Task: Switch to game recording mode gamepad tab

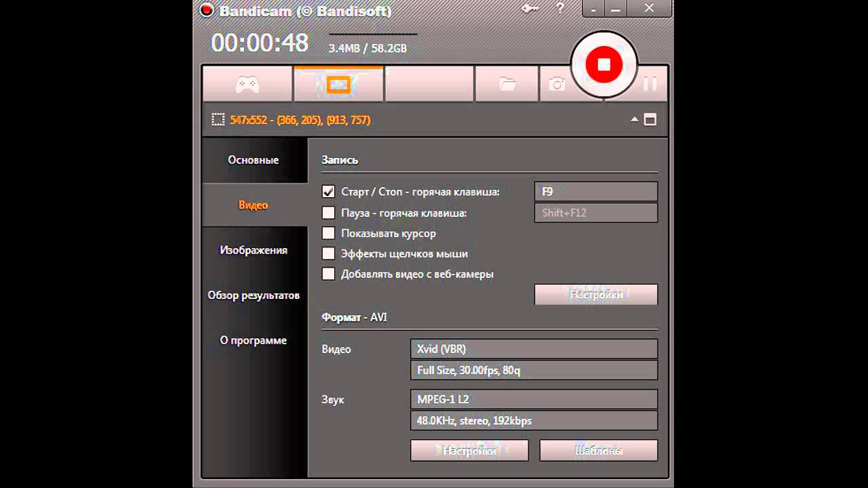Action: (248, 84)
